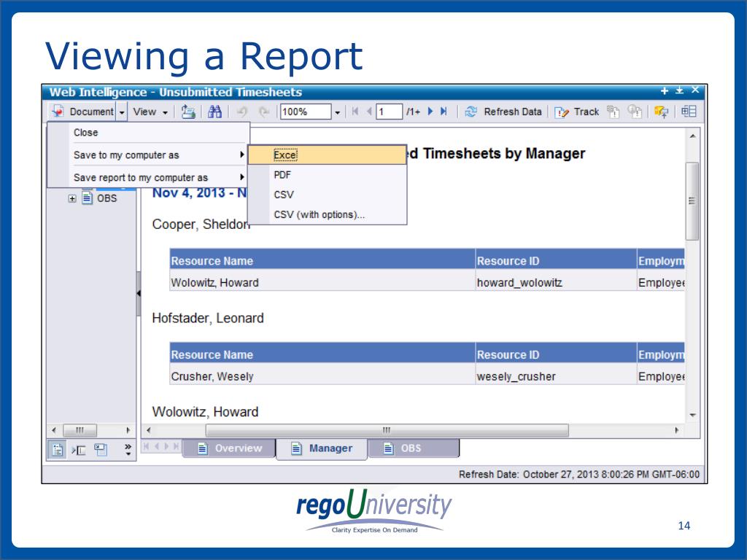Choose CSV in the save submenu
747x560 pixels.
[328, 195]
